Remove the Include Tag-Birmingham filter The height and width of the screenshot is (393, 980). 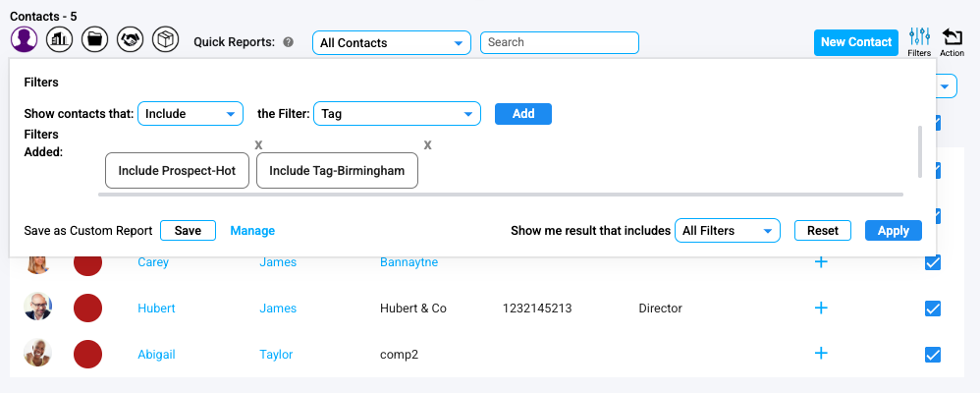coord(428,144)
